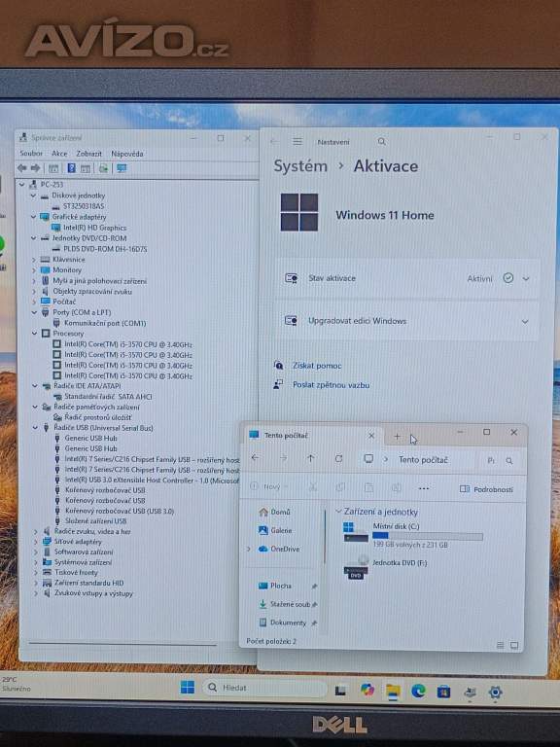The height and width of the screenshot is (747, 560).
Task: Open the three-dots more options menu
Action: coord(423,488)
